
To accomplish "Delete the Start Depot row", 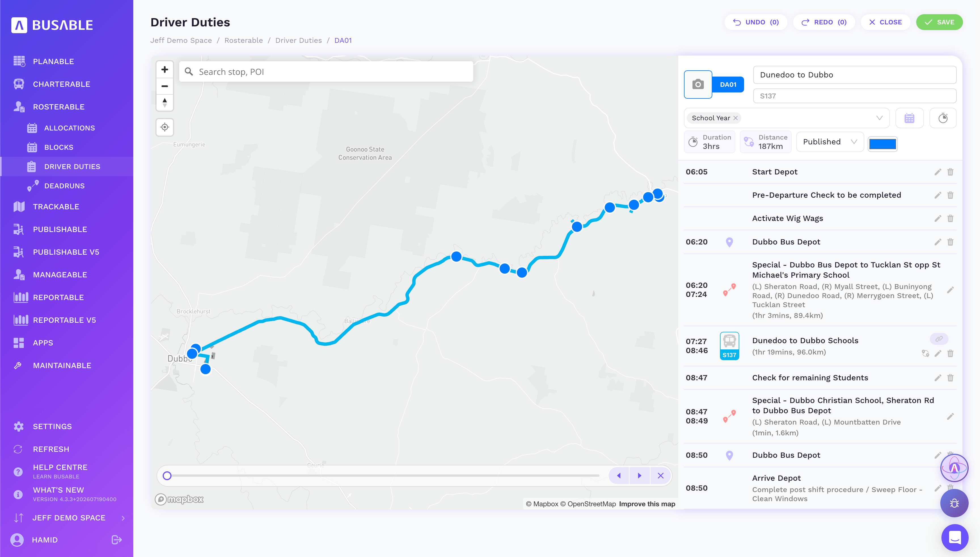I will pyautogui.click(x=950, y=172).
